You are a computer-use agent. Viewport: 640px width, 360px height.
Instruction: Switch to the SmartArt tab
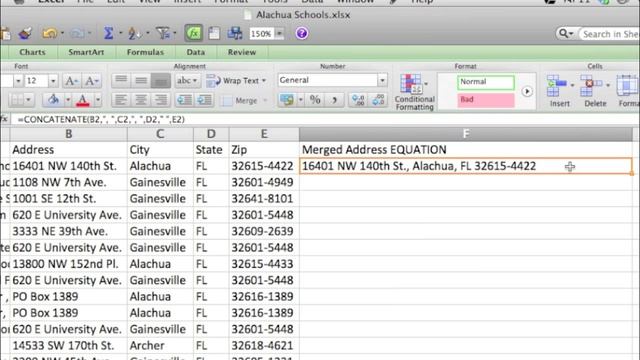click(86, 52)
